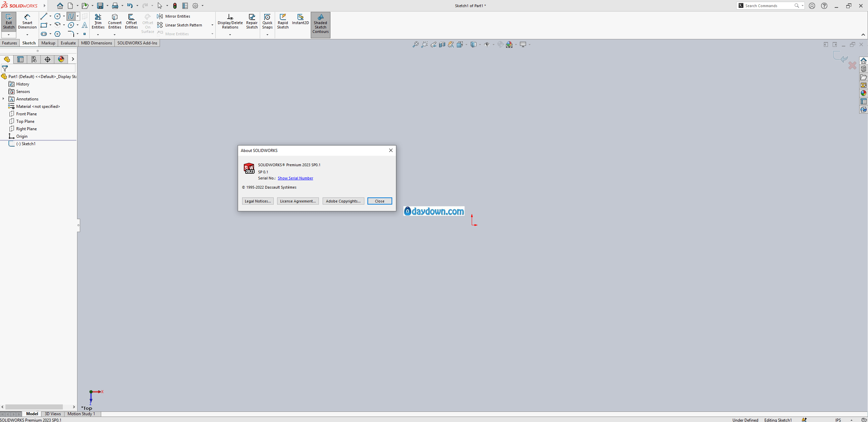Open the Hide/Show Items dropdown arrow
Viewport: 868px width, 422px height.
(x=493, y=44)
